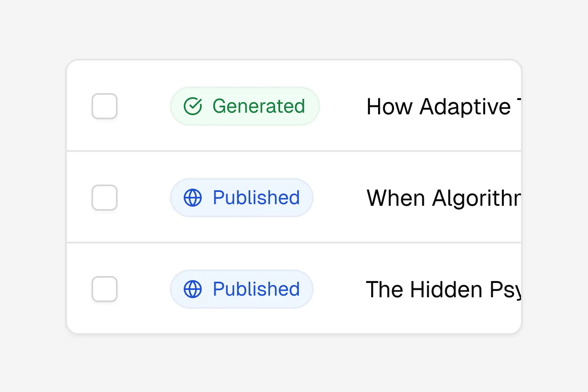Open the article titled When Algorithm
The image size is (588, 392).
tap(441, 198)
